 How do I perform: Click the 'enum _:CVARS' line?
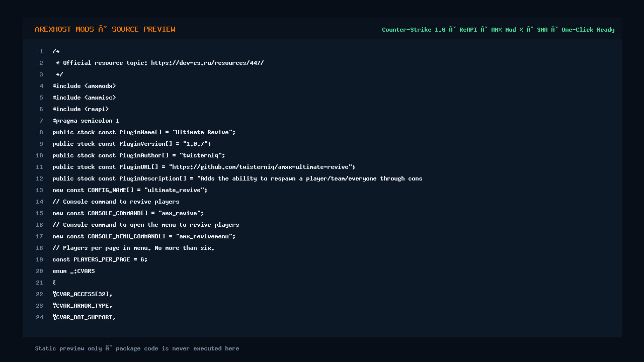pyautogui.click(x=73, y=271)
